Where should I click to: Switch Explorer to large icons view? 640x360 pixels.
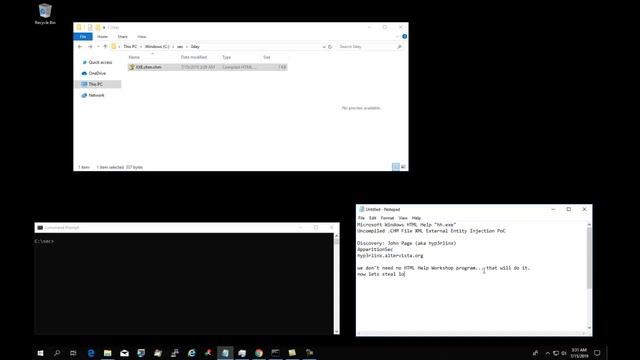click(403, 167)
